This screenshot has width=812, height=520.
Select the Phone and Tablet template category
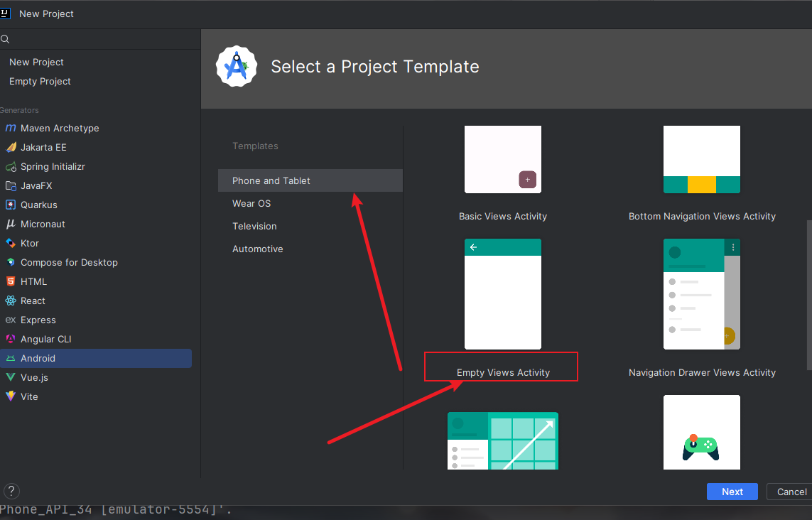click(310, 180)
